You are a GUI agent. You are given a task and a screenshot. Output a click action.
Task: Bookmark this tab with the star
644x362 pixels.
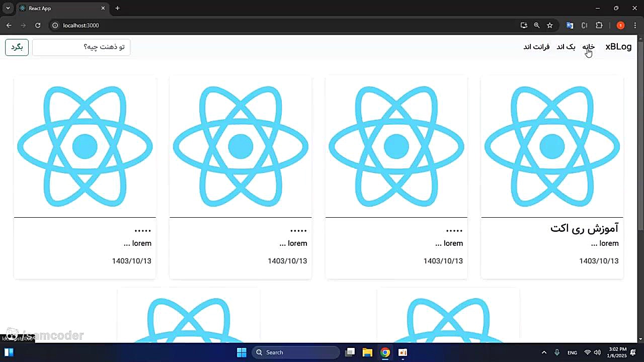coord(550,25)
